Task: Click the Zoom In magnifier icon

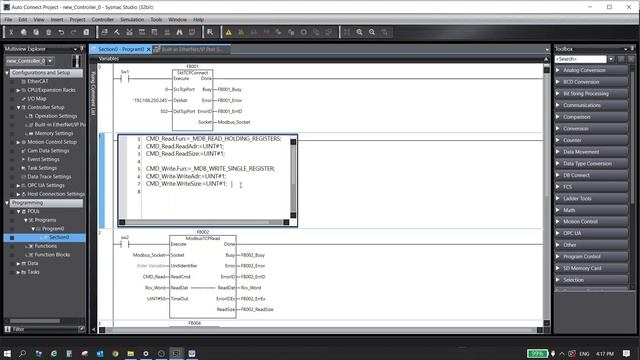Action: [359, 32]
